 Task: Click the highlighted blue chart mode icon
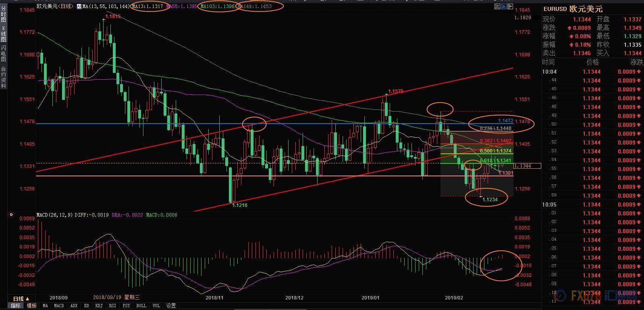(x=503, y=6)
